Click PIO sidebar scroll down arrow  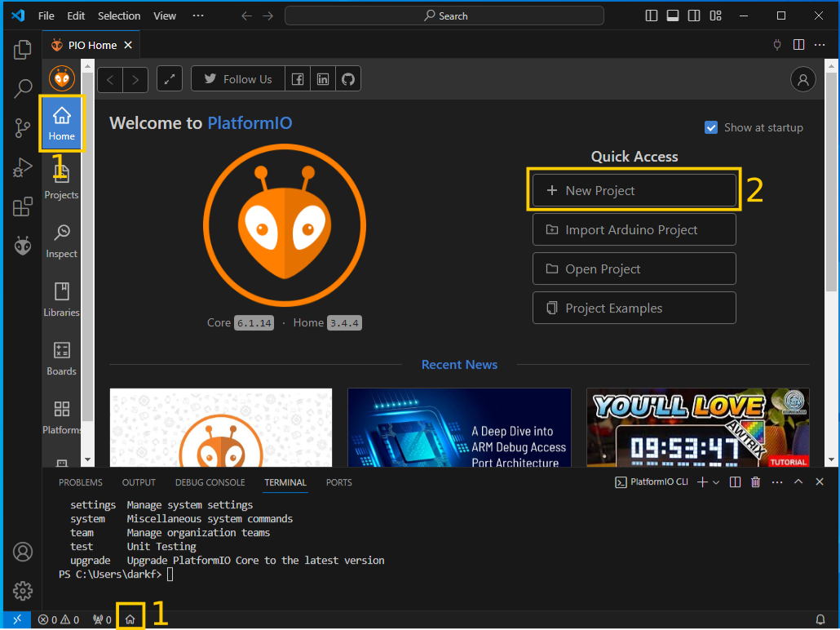(x=87, y=459)
